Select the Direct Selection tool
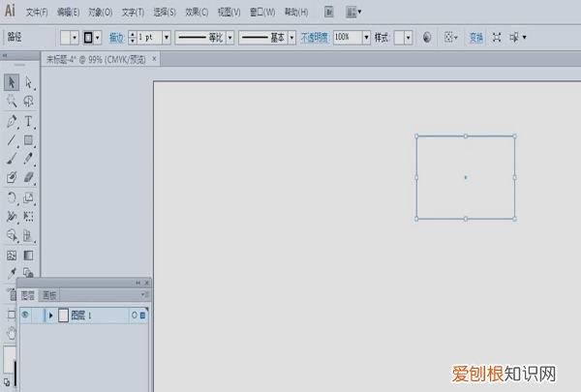 (29, 83)
